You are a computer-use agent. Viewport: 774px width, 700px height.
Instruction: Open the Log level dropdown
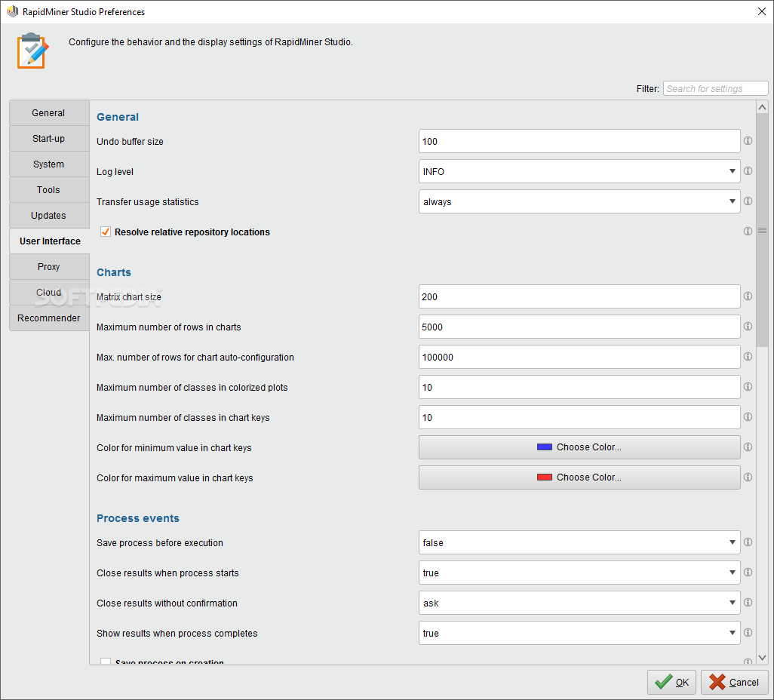coord(579,171)
